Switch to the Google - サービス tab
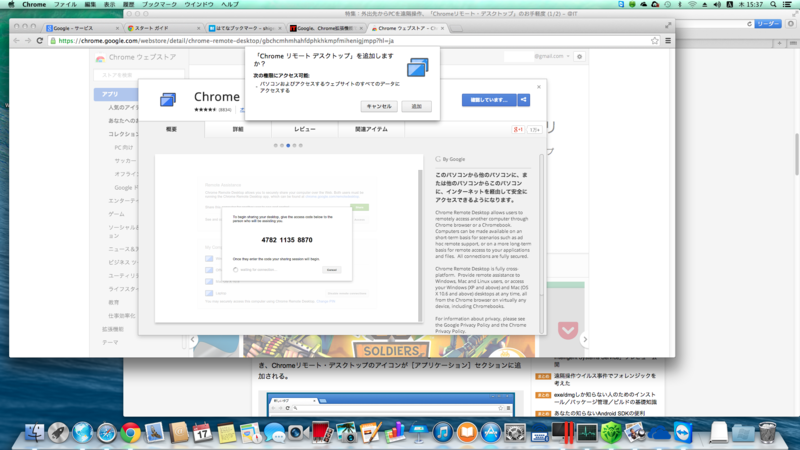Screen dimensions: 800x450 [82, 28]
